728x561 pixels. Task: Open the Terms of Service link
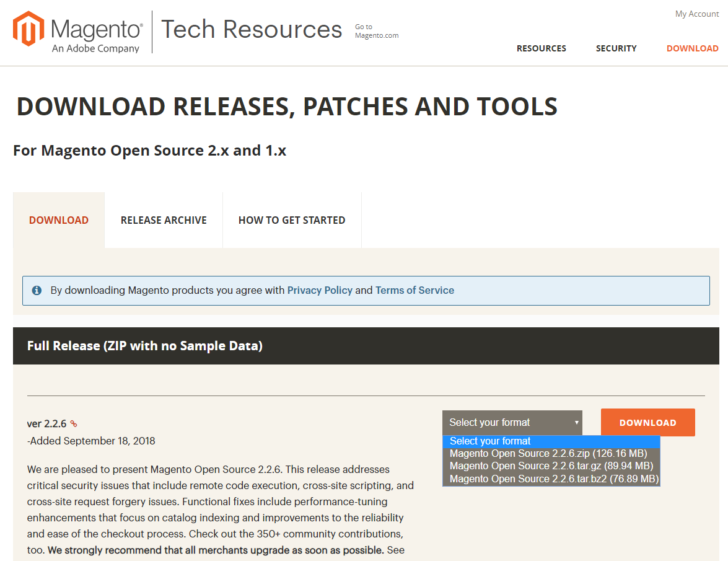point(414,290)
